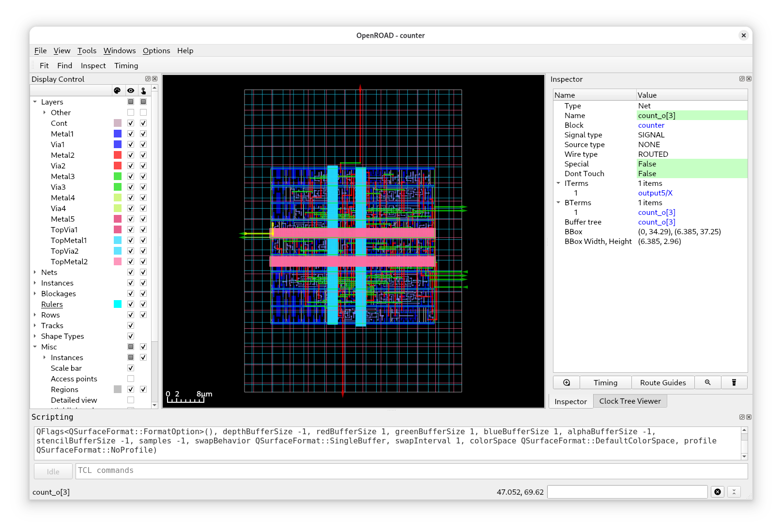782x532 pixels.
Task: Toggle Metal1 layer visibility checkbox
Action: tap(131, 134)
